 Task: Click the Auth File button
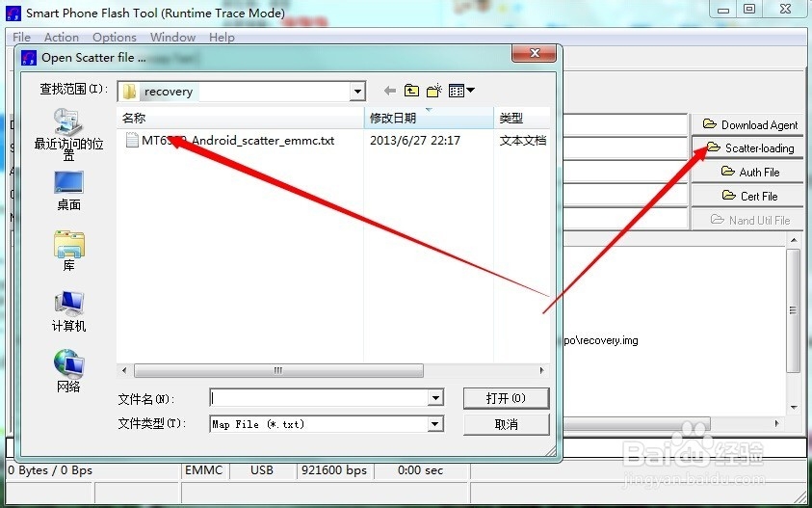(x=747, y=173)
